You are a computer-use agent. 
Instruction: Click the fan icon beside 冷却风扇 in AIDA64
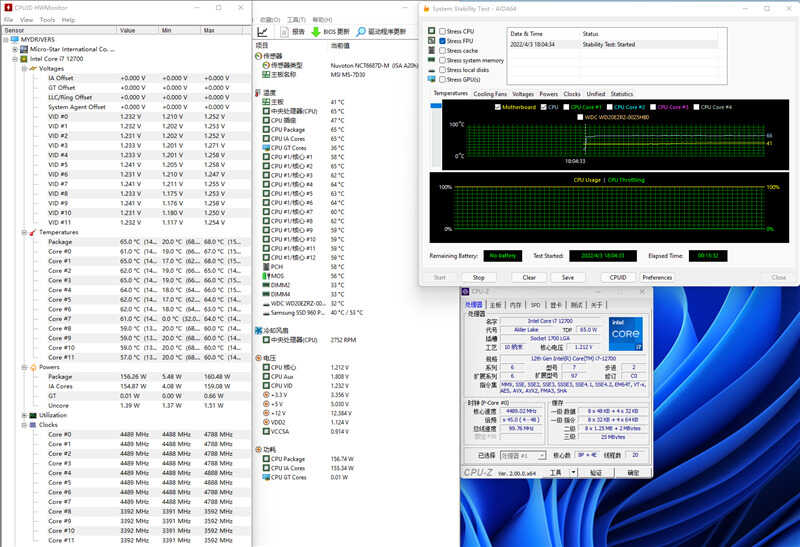(258, 331)
